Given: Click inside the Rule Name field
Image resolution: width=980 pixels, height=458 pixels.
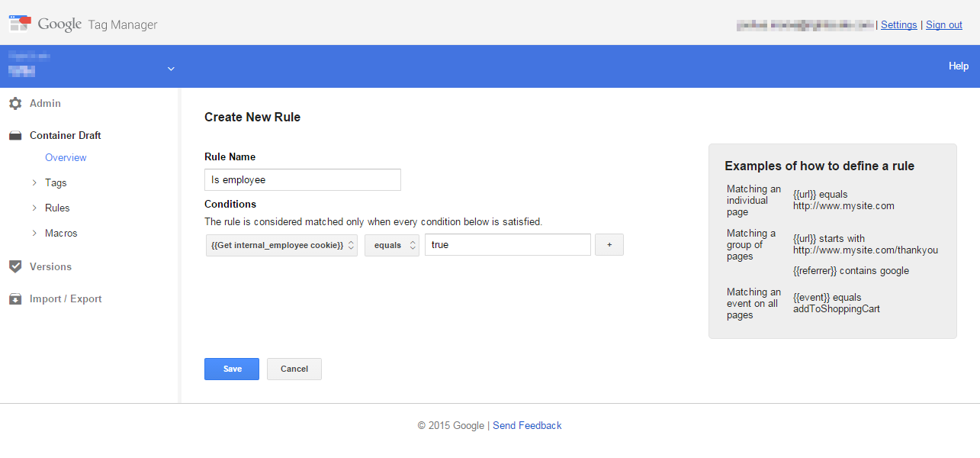Looking at the screenshot, I should [302, 179].
